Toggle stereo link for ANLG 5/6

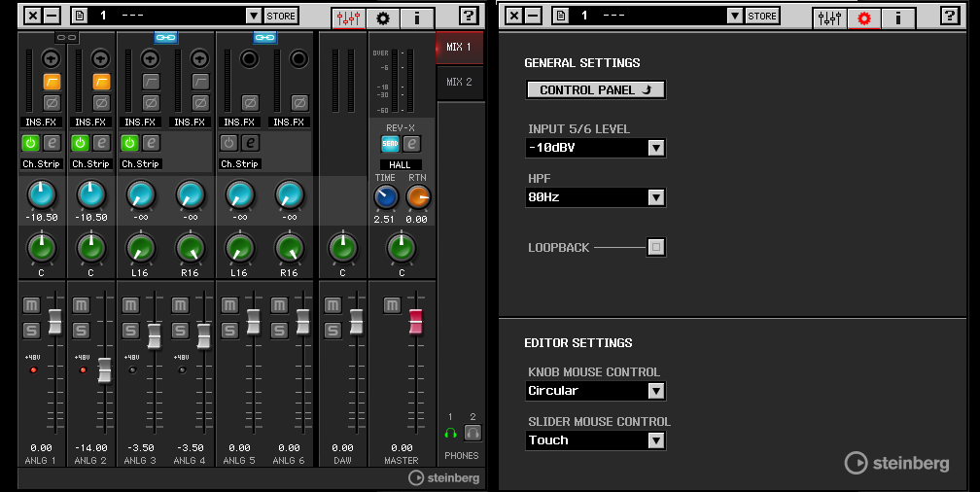point(265,38)
